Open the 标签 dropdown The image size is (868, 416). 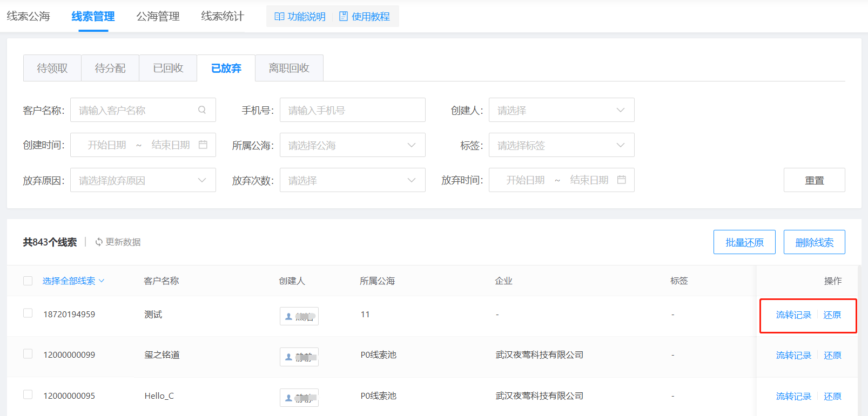(x=562, y=145)
